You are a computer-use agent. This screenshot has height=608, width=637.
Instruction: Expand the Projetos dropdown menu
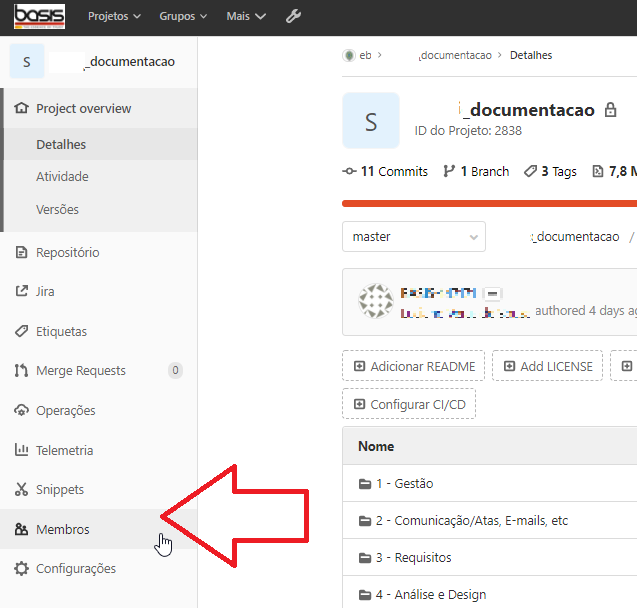click(x=114, y=16)
